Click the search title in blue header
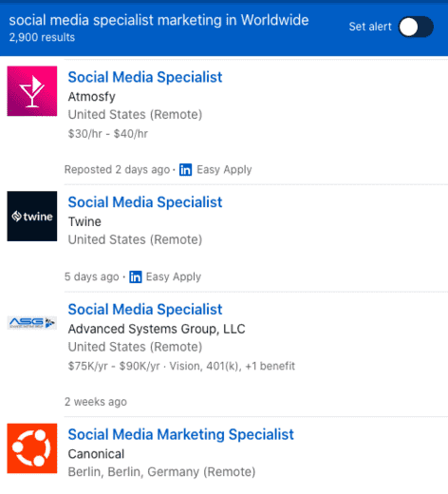This screenshot has height=494, width=448. [x=159, y=20]
